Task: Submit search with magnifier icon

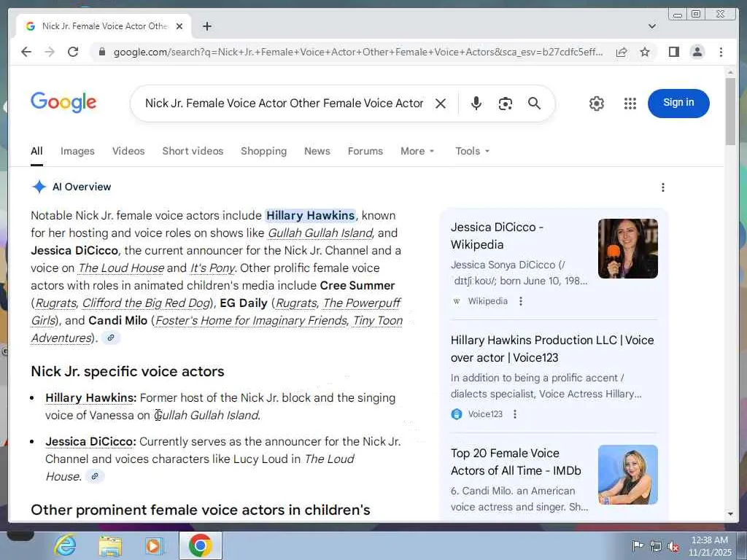Action: point(534,104)
